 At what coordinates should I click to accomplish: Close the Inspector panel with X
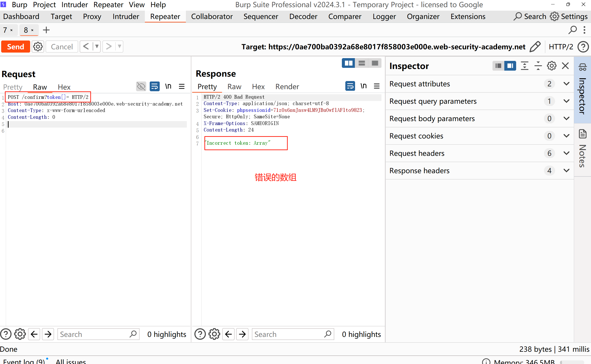(x=565, y=66)
